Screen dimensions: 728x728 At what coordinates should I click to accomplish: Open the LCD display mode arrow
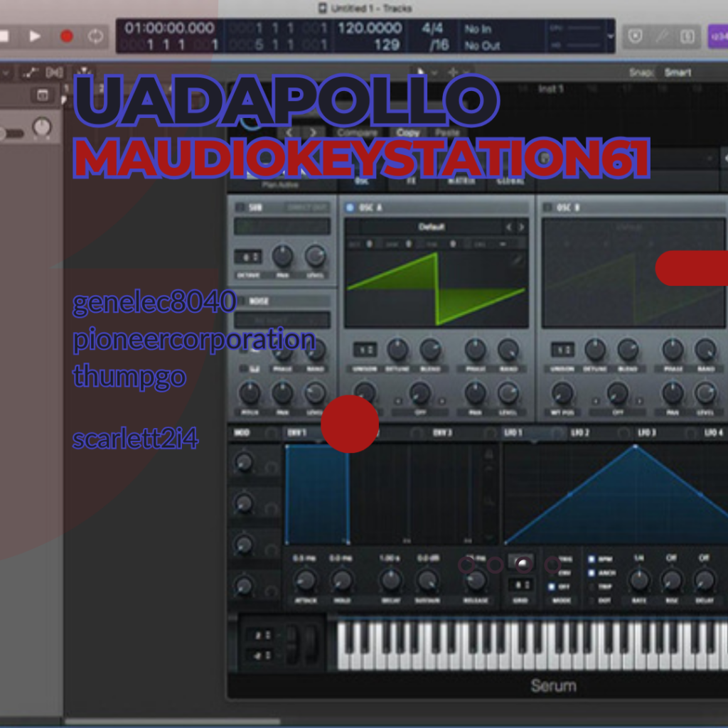coord(611,36)
